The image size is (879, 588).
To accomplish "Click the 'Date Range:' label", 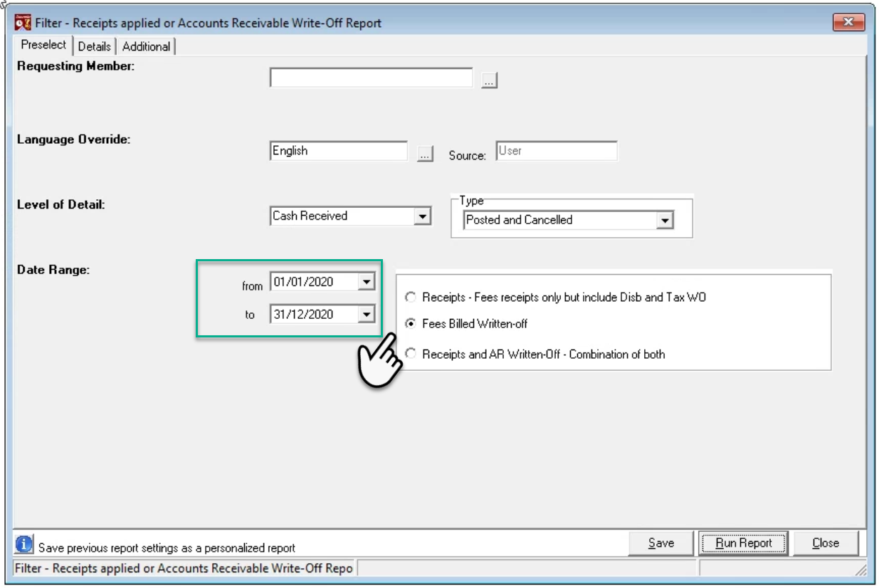I will (x=53, y=270).
